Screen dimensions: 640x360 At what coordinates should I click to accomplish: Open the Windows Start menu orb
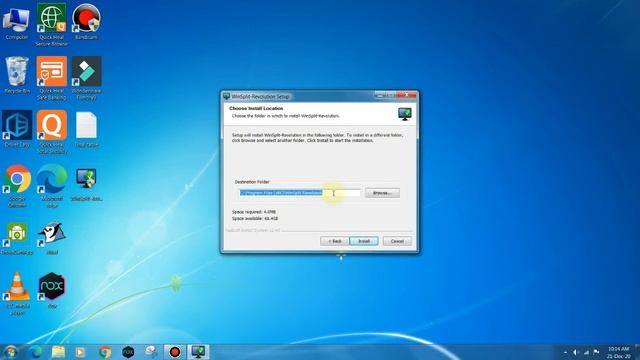click(x=10, y=352)
